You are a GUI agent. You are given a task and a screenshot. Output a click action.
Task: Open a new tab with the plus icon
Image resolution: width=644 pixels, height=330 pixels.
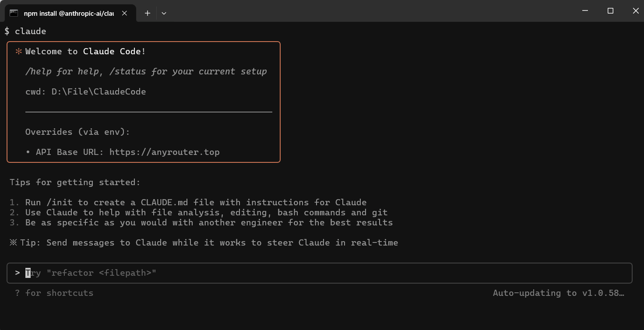click(x=148, y=13)
